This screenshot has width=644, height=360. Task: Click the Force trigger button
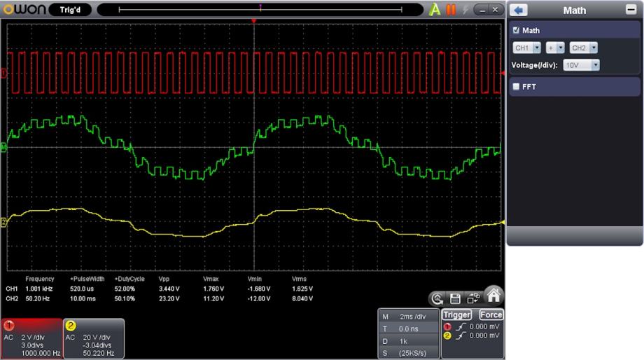coord(491,315)
